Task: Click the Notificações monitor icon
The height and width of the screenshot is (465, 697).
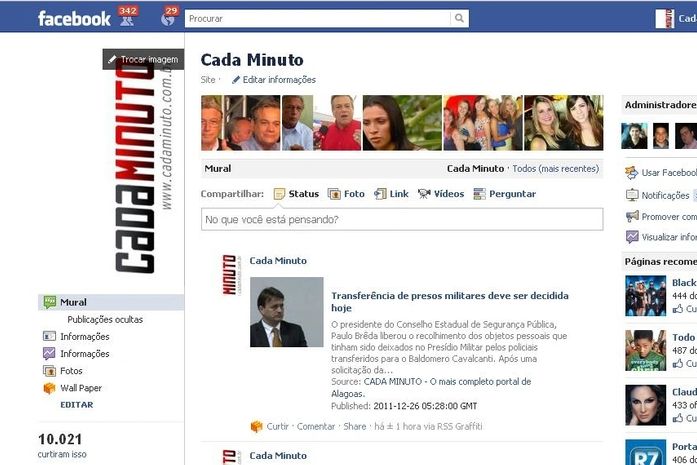Action: (x=632, y=195)
